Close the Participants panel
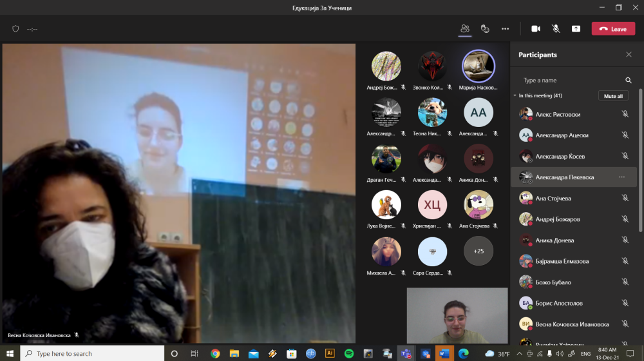 click(x=629, y=55)
